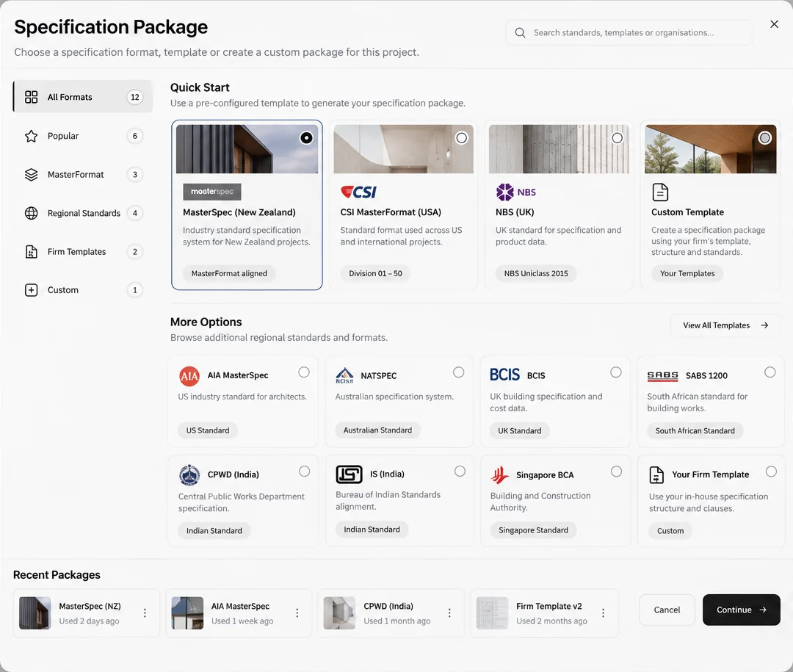Open options menu for AIA MasterSpec recent package

pyautogui.click(x=297, y=613)
